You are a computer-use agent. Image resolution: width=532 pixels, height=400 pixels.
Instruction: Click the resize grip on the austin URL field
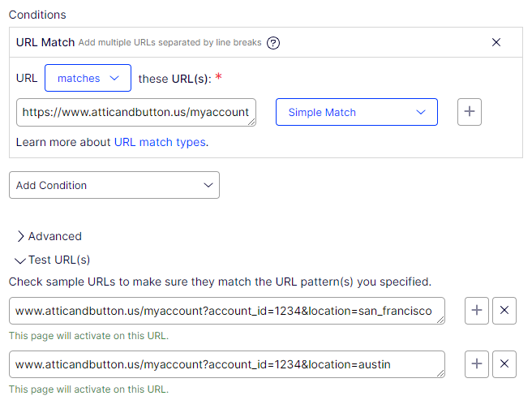coord(441,374)
